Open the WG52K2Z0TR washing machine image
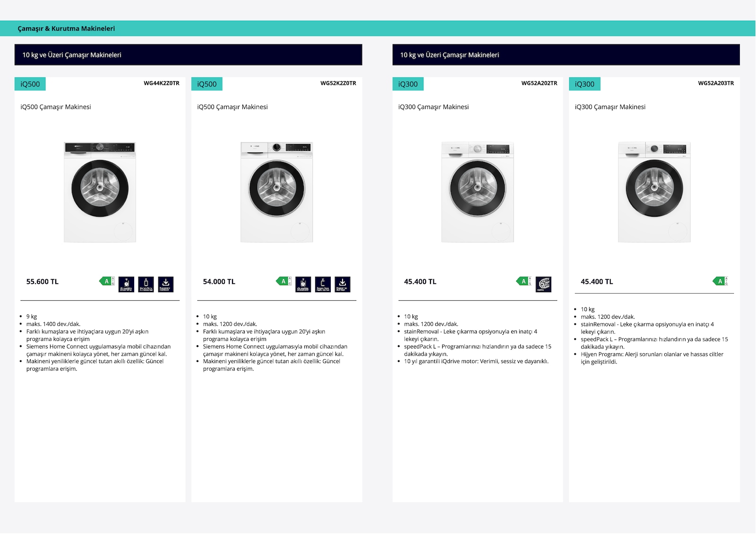 tap(276, 192)
